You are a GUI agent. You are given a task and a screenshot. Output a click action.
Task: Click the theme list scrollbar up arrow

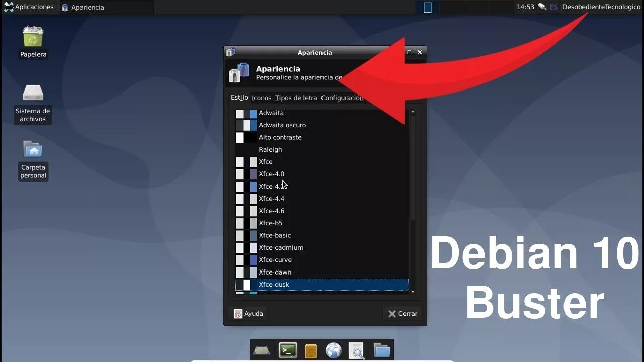pyautogui.click(x=413, y=112)
